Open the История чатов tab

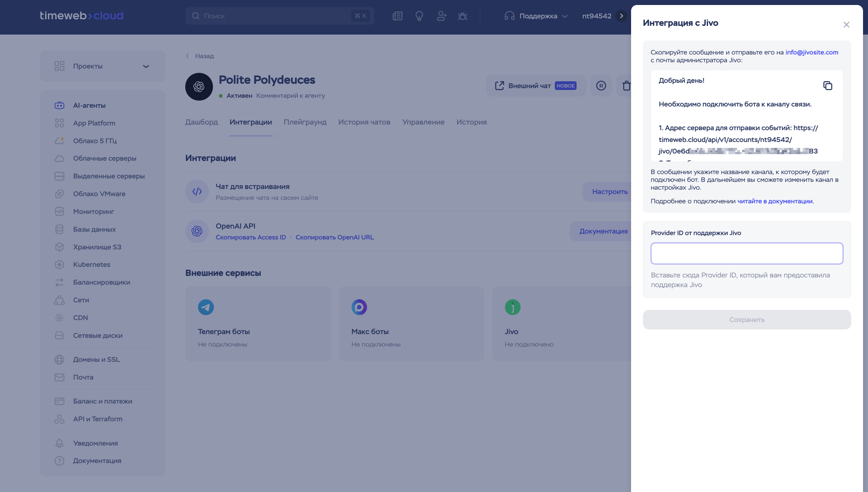point(364,122)
